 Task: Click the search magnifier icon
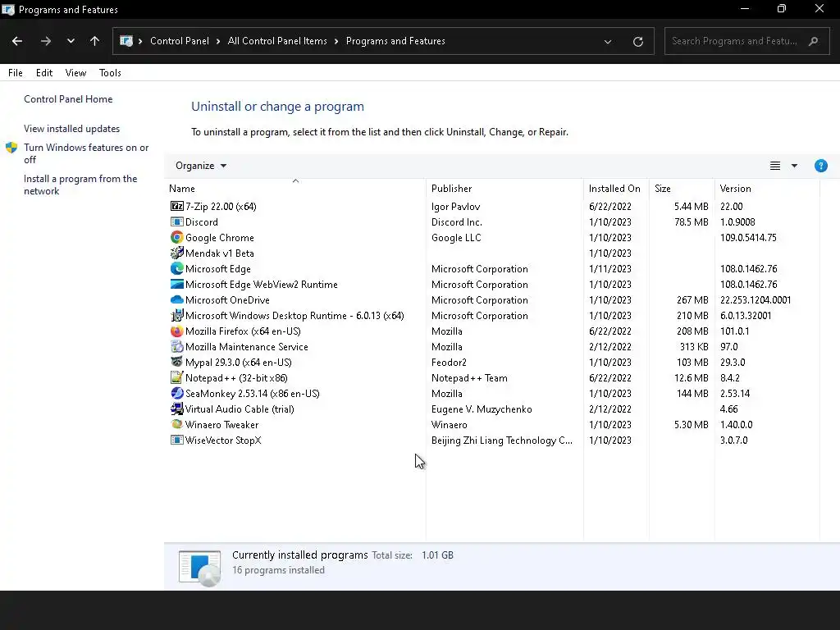tap(813, 41)
